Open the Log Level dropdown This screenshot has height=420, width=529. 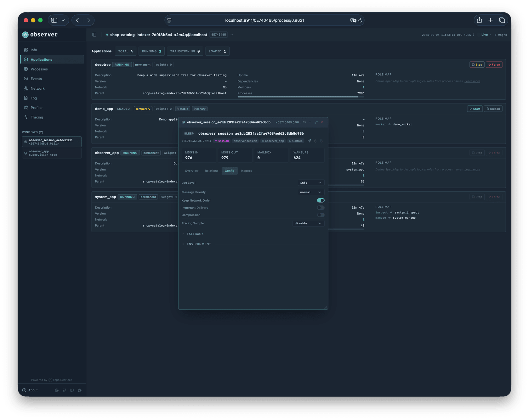[311, 182]
